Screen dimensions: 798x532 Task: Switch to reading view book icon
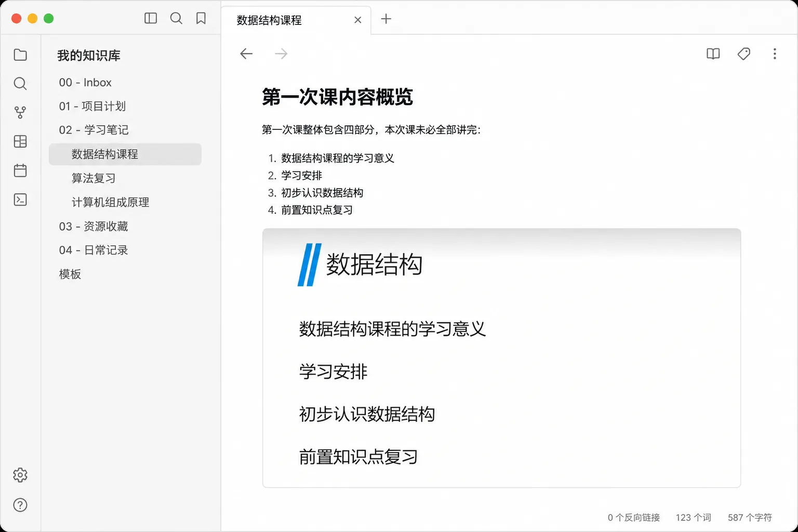click(713, 54)
